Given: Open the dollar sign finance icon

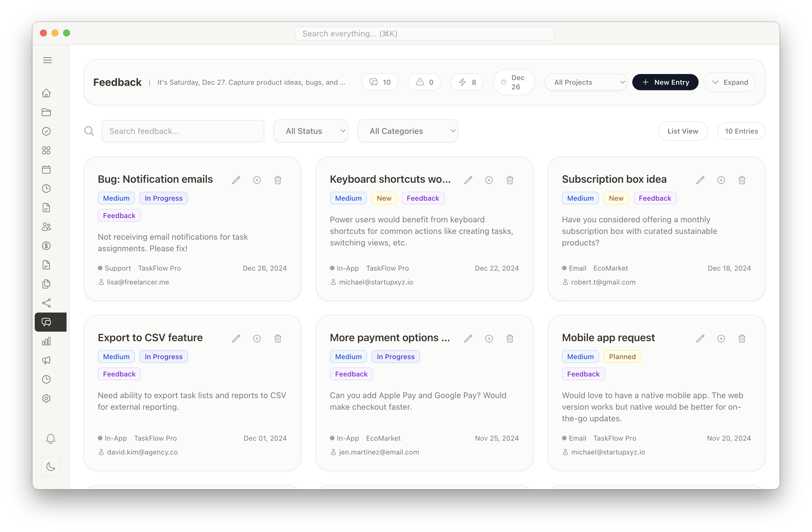Looking at the screenshot, I should (x=46, y=246).
